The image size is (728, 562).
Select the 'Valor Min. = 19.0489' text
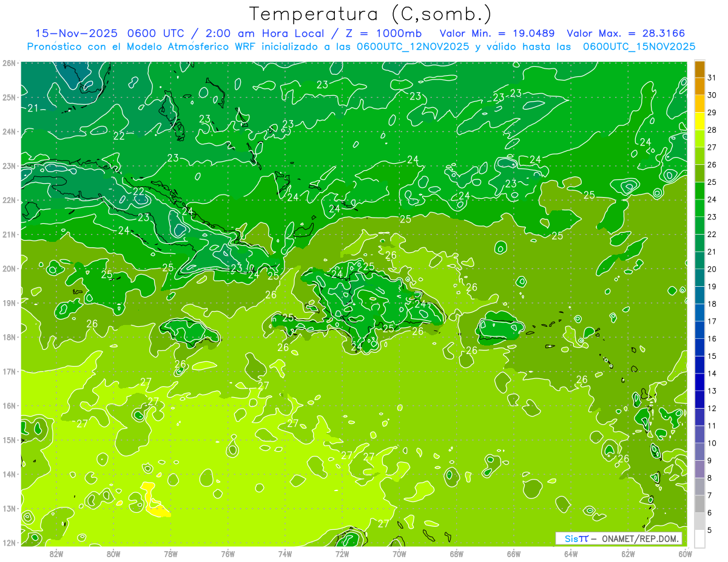pos(497,33)
